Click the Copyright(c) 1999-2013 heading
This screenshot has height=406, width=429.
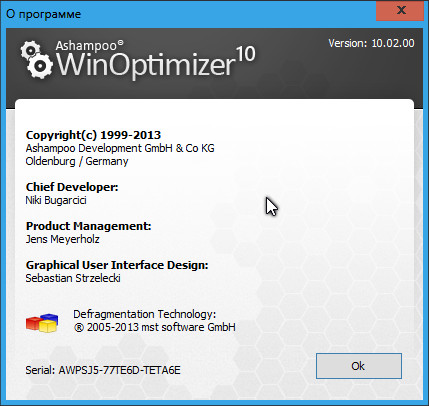pos(93,135)
